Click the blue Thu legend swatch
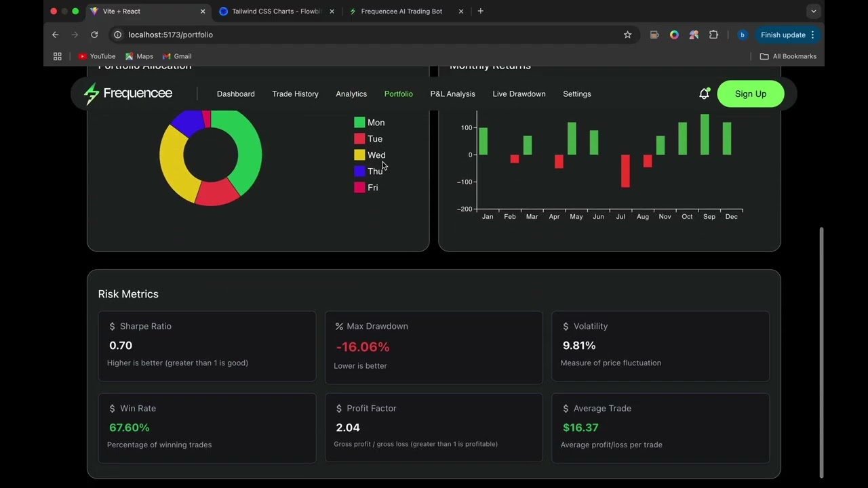 coord(359,171)
